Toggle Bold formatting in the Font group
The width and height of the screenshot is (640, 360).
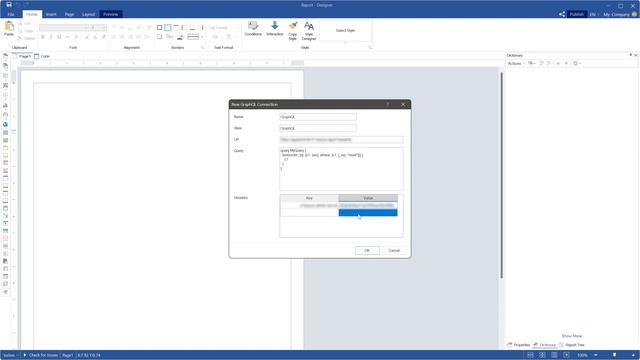(x=42, y=37)
